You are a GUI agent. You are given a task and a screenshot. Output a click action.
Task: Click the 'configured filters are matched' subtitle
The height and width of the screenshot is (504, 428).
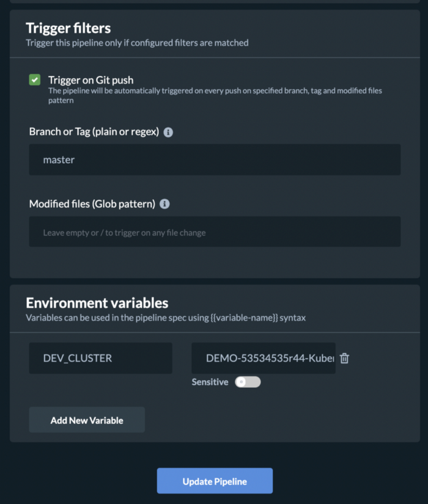137,43
